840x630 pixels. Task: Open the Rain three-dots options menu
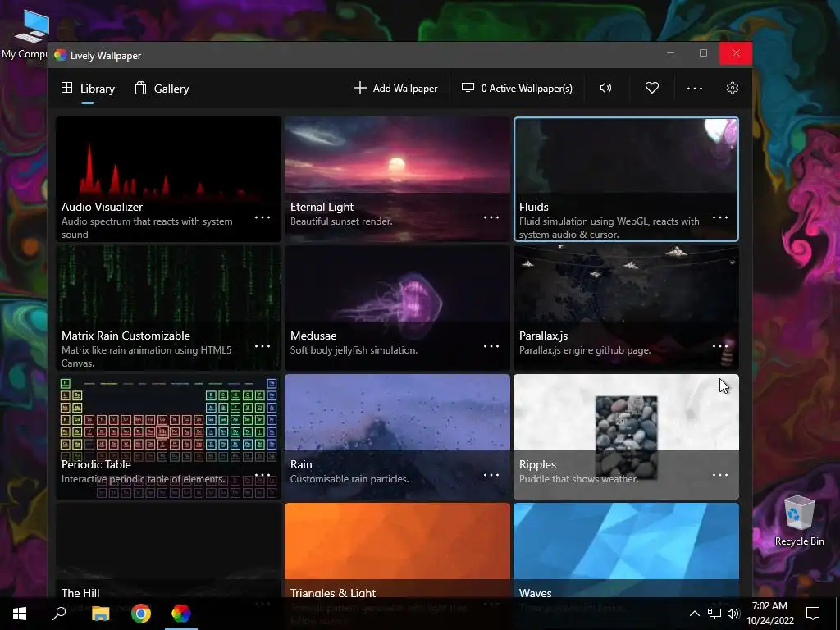click(x=491, y=475)
